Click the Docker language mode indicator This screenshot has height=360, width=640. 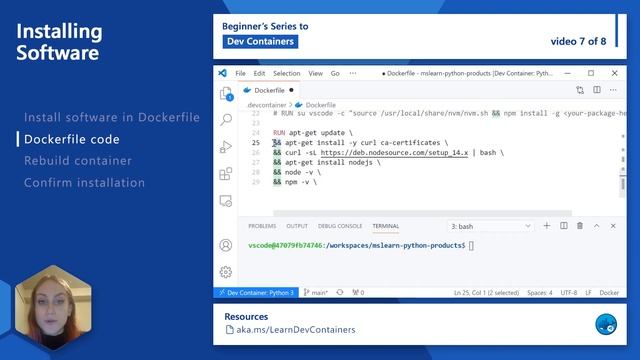pos(609,293)
